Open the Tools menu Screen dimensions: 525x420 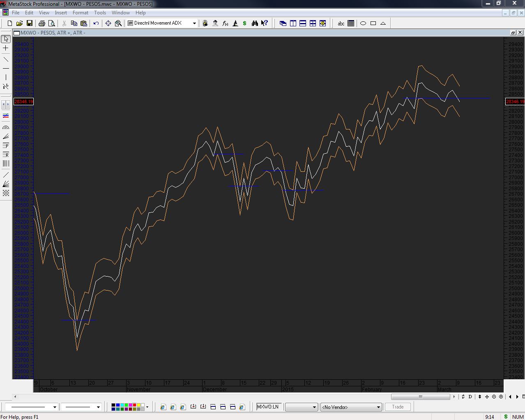(100, 13)
